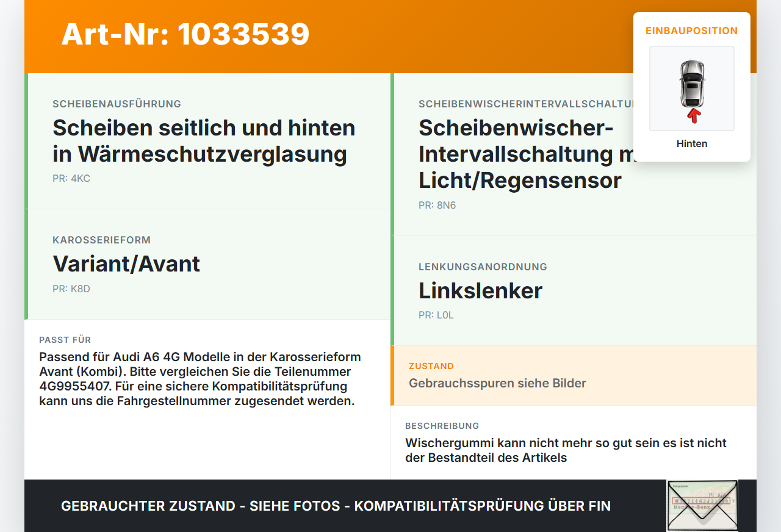781x532 pixels.
Task: Click PR code K8D
Action: pos(71,289)
